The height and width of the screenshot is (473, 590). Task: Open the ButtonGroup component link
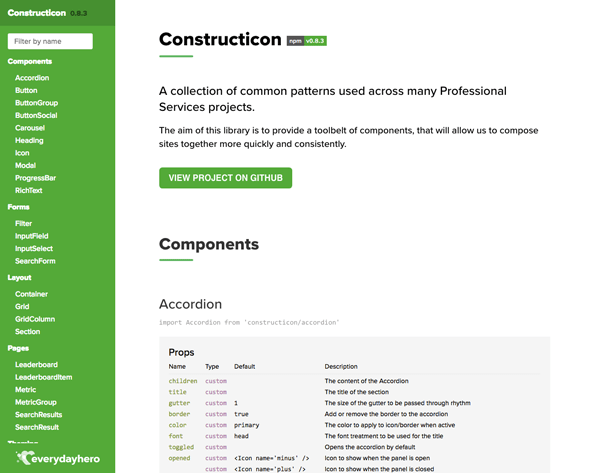click(x=36, y=103)
